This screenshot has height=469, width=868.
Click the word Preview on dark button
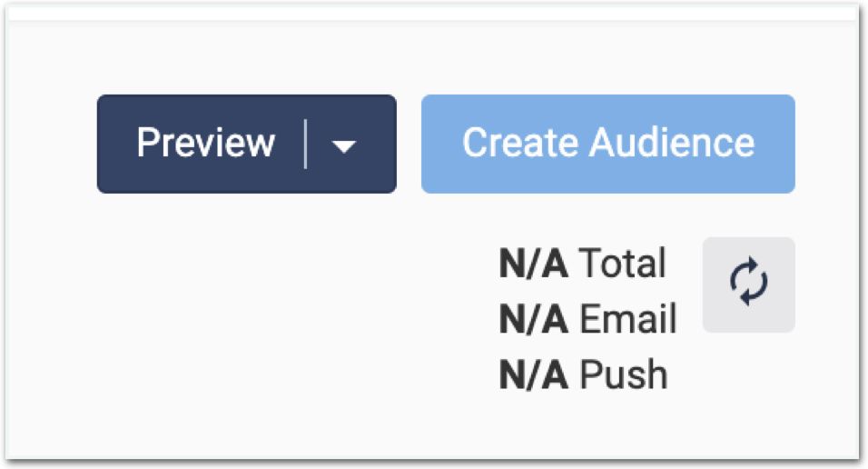pyautogui.click(x=206, y=143)
